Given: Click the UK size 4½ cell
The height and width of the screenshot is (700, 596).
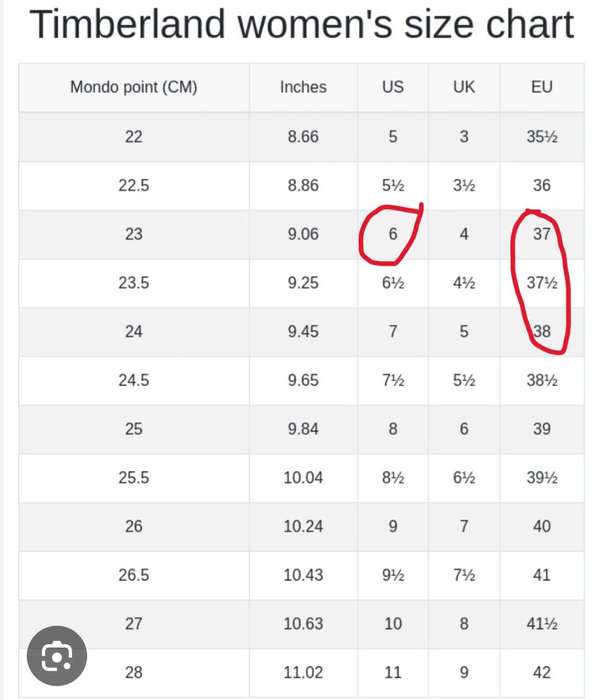Looking at the screenshot, I should [464, 283].
